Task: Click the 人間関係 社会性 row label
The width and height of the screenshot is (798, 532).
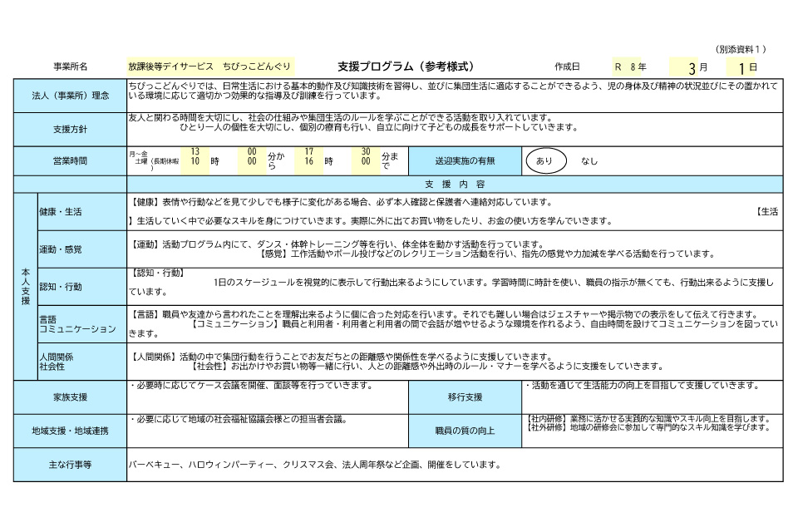Action: [x=82, y=362]
